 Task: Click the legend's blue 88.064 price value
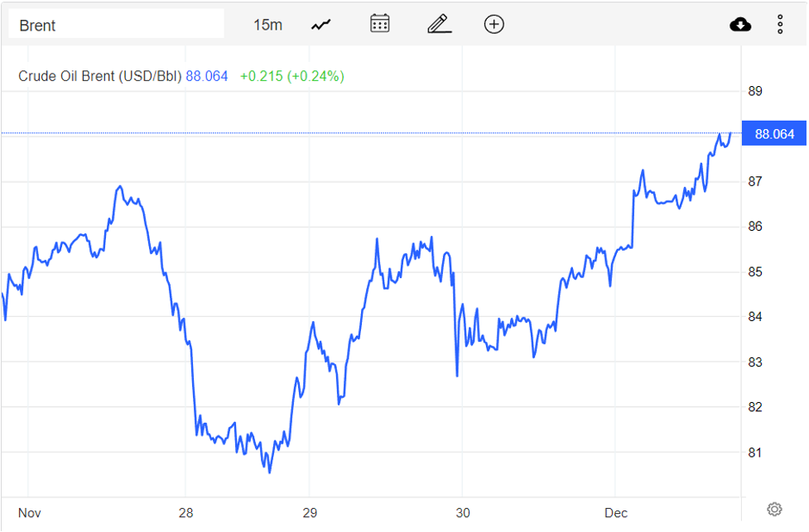pyautogui.click(x=206, y=76)
